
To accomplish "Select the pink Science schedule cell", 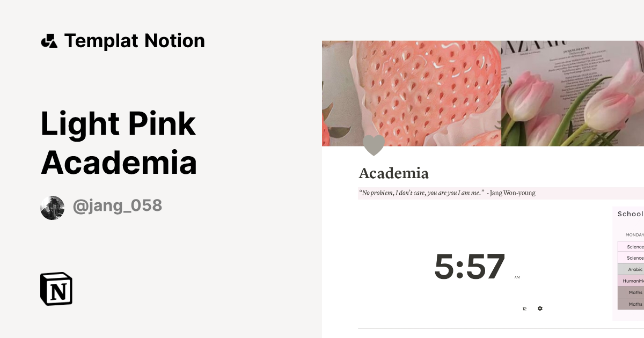I will click(x=633, y=246).
